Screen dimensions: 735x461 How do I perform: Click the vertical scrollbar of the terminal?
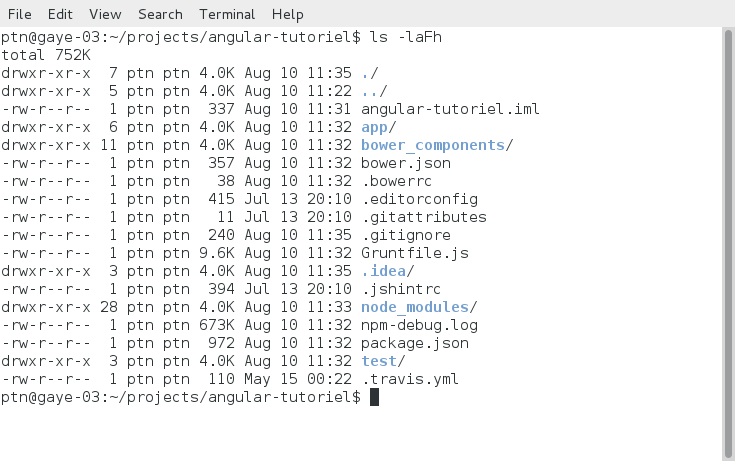click(727, 240)
